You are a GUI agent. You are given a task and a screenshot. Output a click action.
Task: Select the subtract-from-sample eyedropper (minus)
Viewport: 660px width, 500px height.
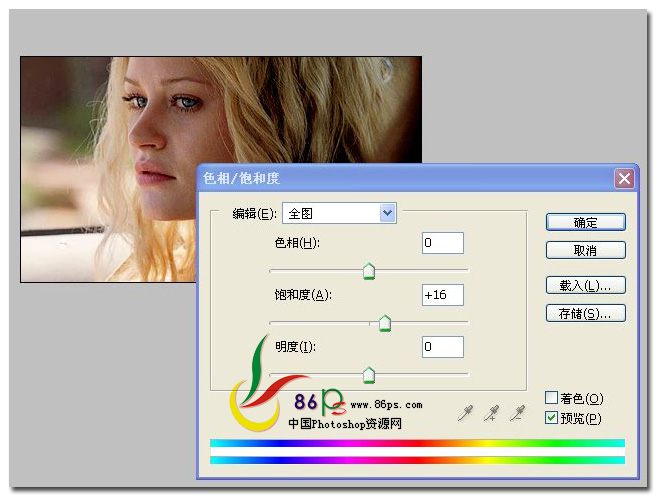517,411
